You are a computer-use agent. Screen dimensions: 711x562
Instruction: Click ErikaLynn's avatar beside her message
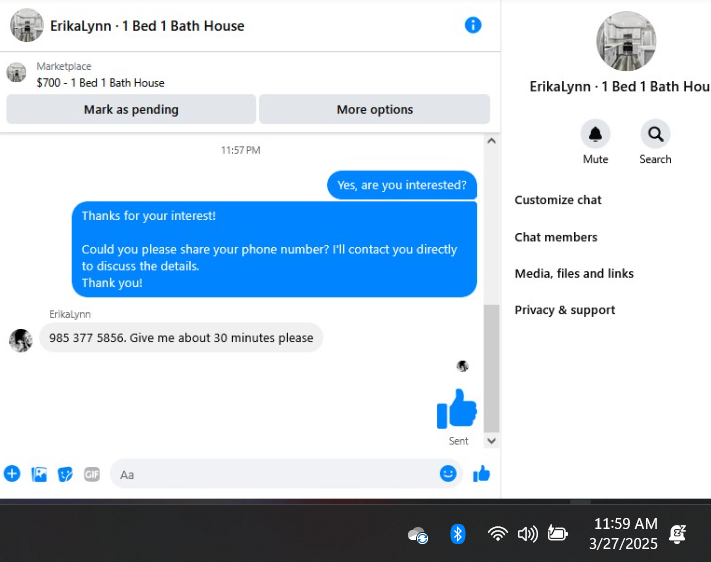[x=21, y=340]
